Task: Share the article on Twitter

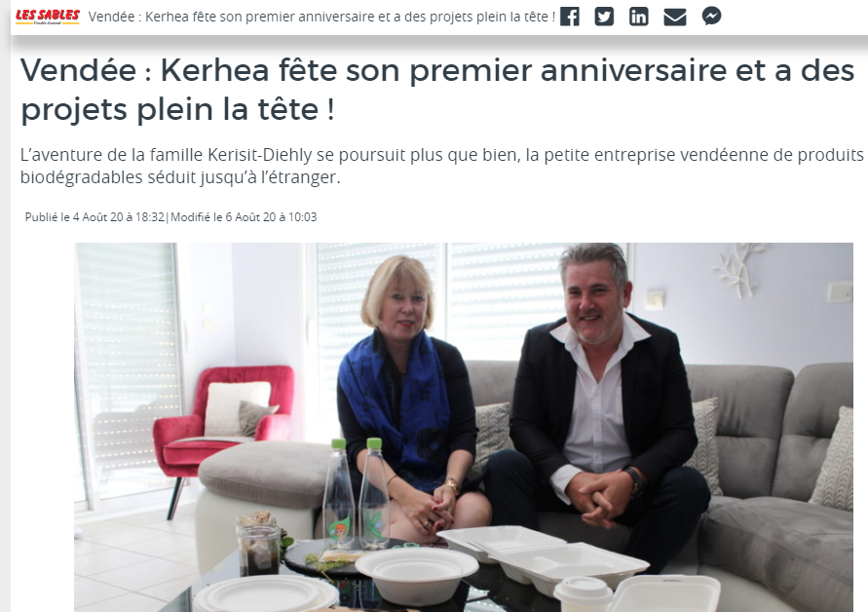Action: pyautogui.click(x=604, y=17)
